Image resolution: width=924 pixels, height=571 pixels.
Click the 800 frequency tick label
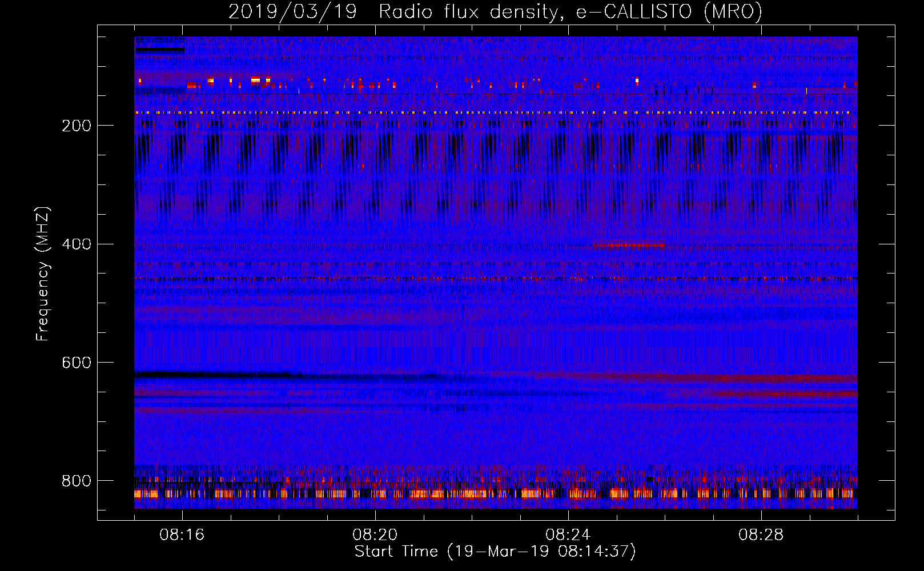77,481
